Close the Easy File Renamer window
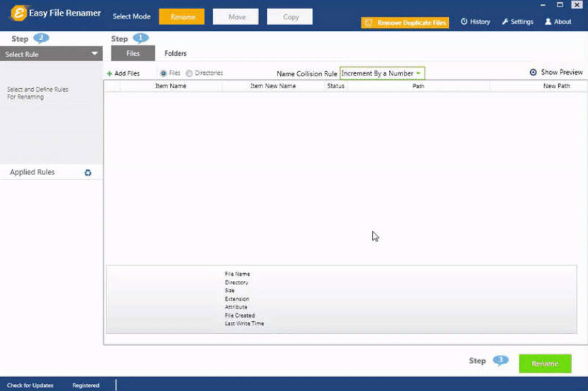Viewport: 588px width, 391px height. (577, 5)
